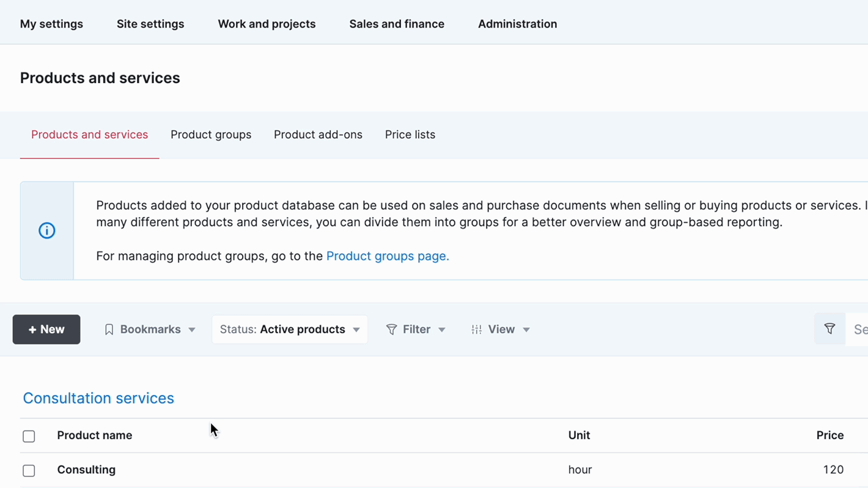Open the Sales and finance menu
Screen dimensions: 868x488
(x=397, y=24)
